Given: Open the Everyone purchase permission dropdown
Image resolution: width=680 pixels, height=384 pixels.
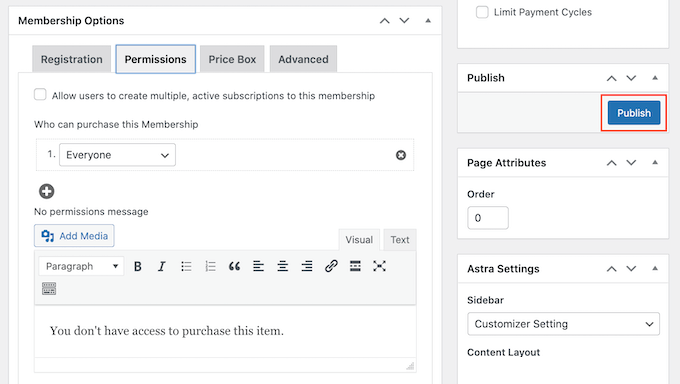Looking at the screenshot, I should [118, 155].
